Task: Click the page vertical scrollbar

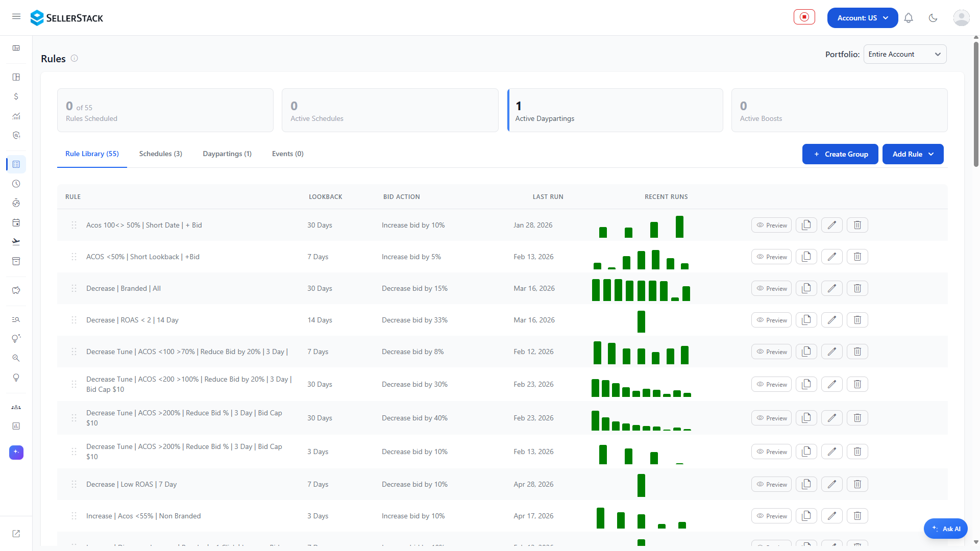Action: click(976, 105)
